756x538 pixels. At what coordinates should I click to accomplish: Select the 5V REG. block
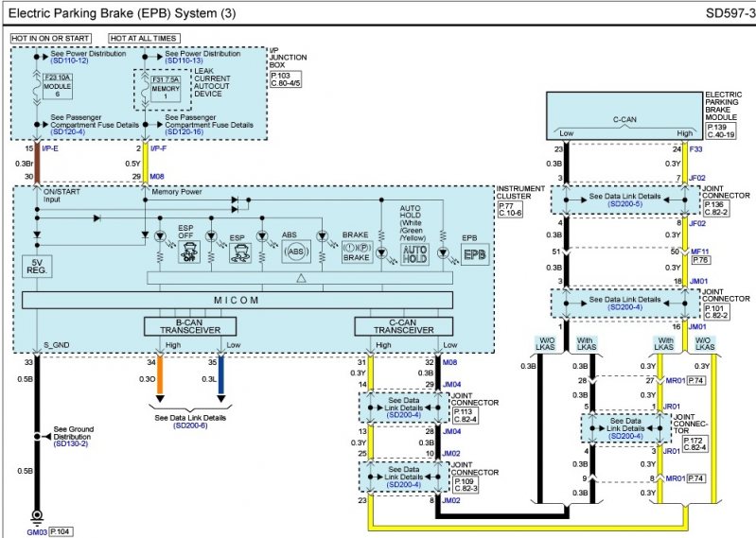coord(36,268)
